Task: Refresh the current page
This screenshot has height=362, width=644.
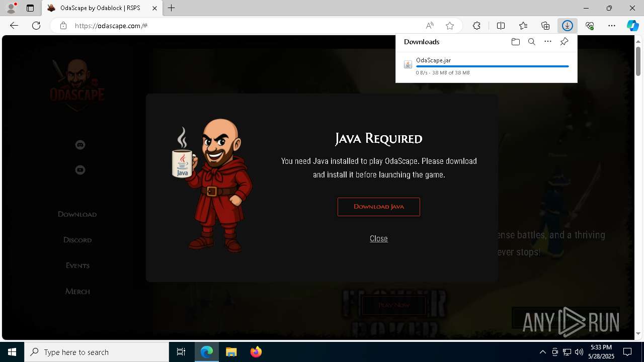Action: tap(36, 26)
